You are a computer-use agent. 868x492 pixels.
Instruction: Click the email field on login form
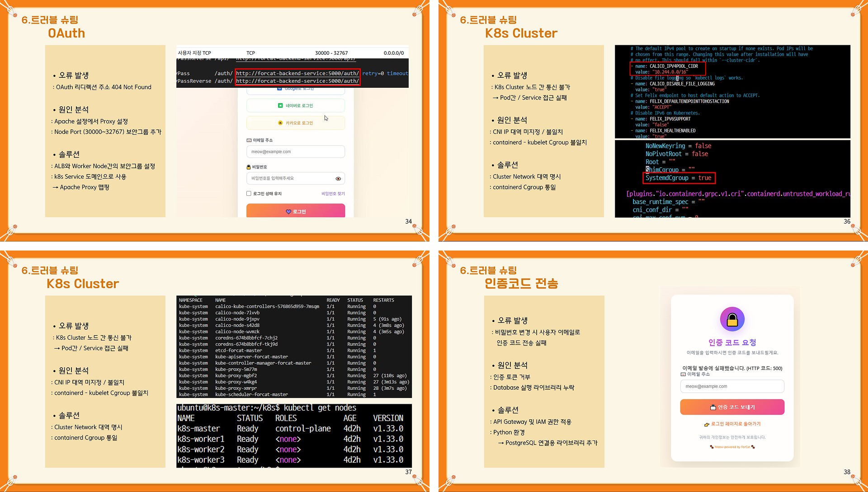coord(296,152)
